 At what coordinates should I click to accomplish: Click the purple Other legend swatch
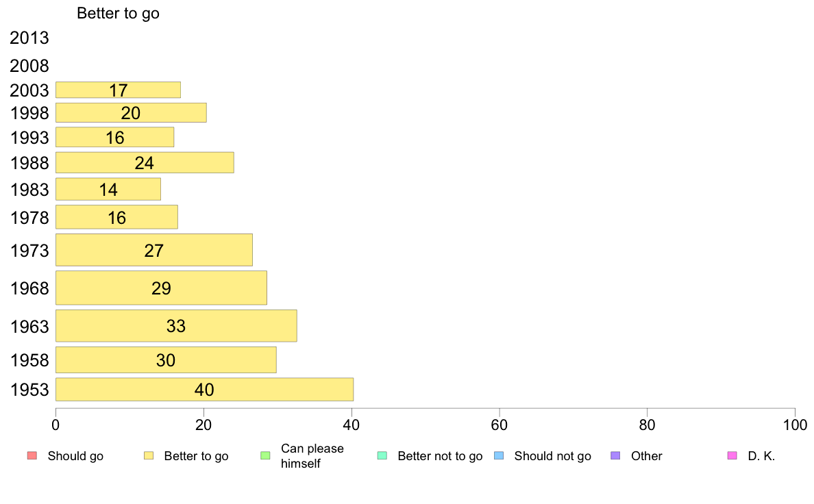615,456
